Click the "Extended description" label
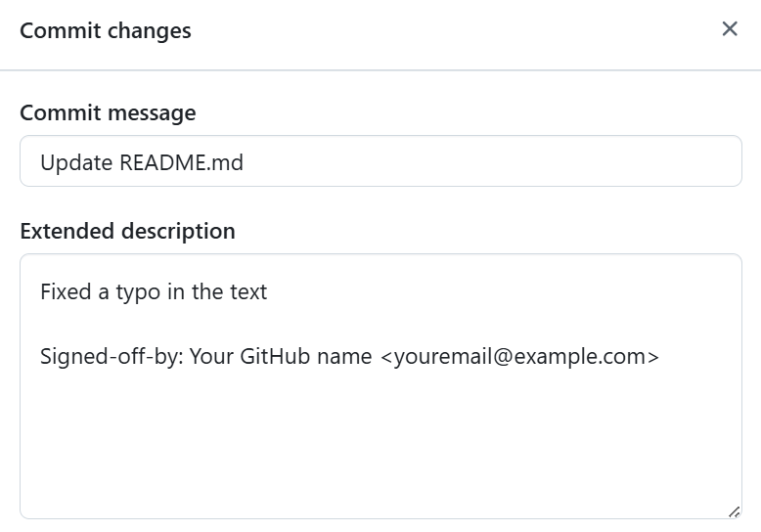 (x=127, y=231)
